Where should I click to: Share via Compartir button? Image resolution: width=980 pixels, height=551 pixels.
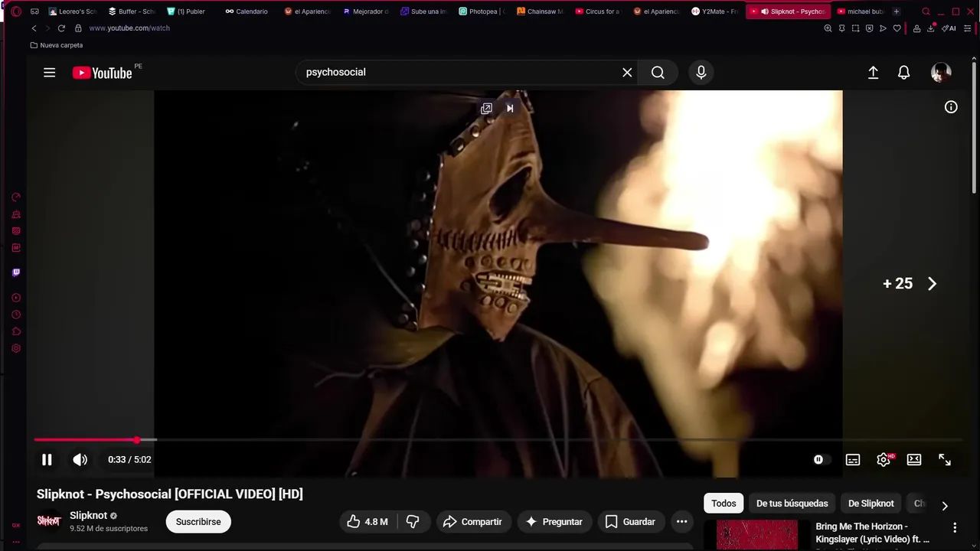(x=472, y=522)
